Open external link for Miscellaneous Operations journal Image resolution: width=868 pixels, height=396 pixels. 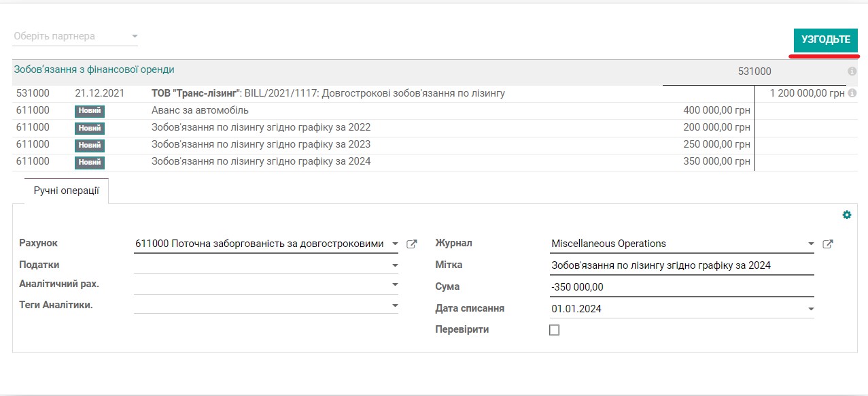click(827, 243)
